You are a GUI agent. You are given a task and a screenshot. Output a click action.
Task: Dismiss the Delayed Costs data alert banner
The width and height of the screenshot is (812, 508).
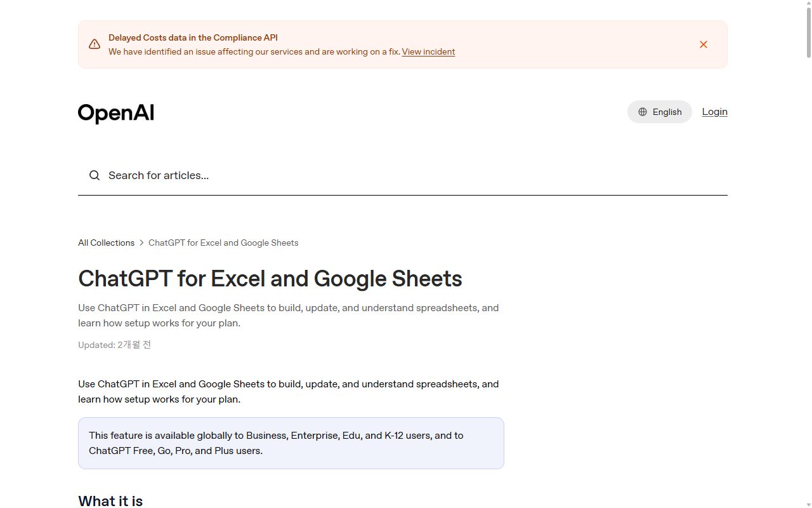point(703,44)
